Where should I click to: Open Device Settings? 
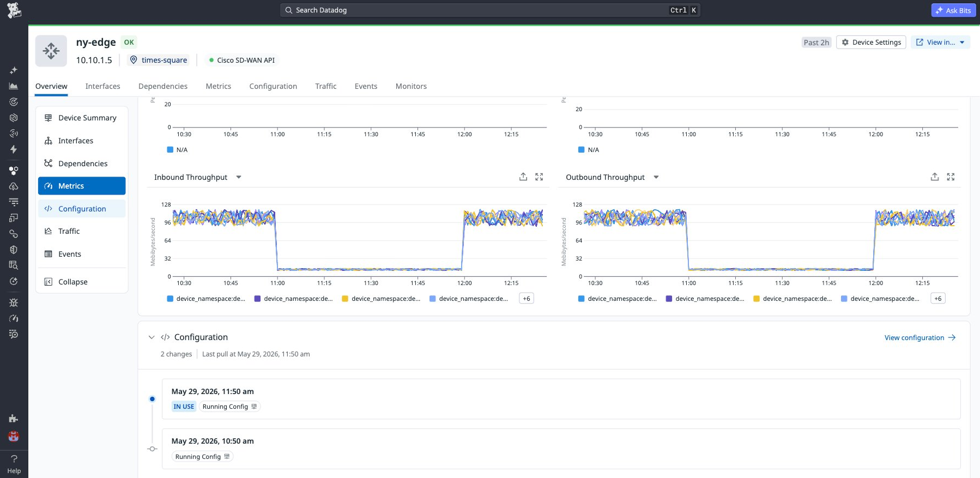pos(871,42)
